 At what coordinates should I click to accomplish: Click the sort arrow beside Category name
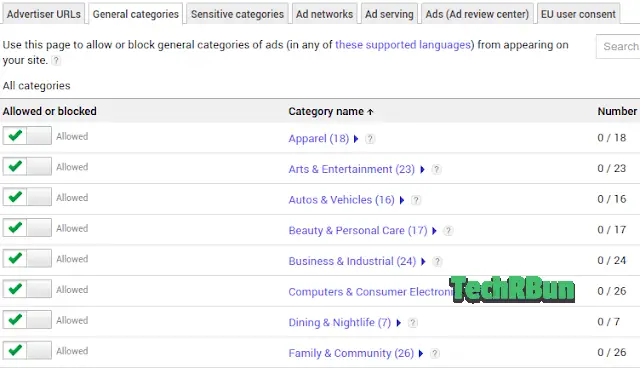coord(370,112)
